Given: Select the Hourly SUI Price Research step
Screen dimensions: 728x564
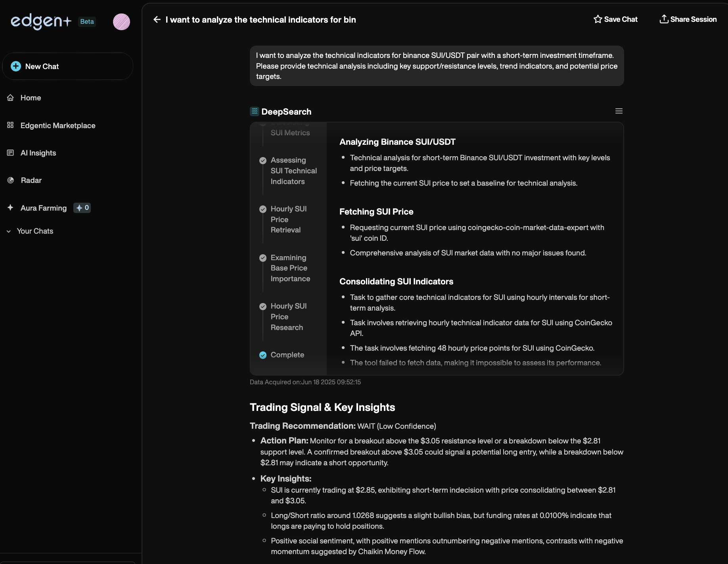Looking at the screenshot, I should coord(288,317).
